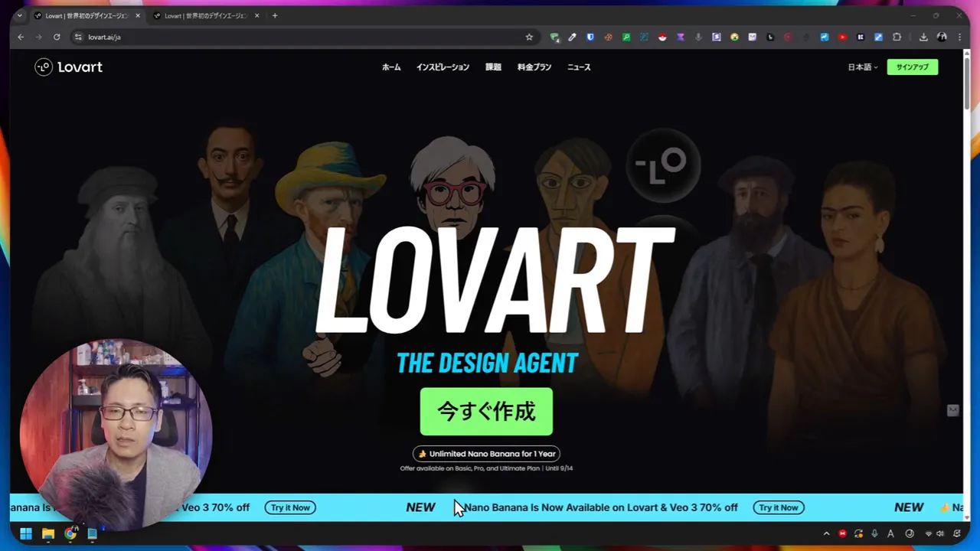Click the site information icon in address bar

(x=77, y=37)
